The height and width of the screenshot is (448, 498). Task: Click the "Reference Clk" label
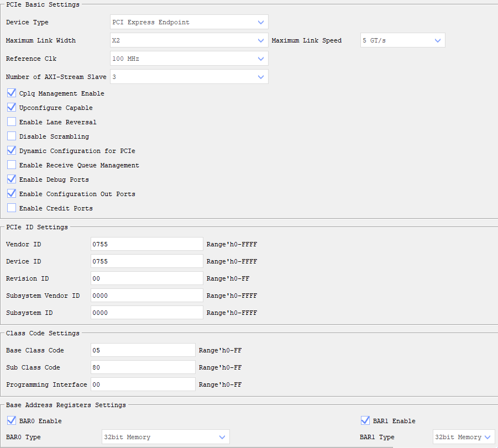(31, 59)
